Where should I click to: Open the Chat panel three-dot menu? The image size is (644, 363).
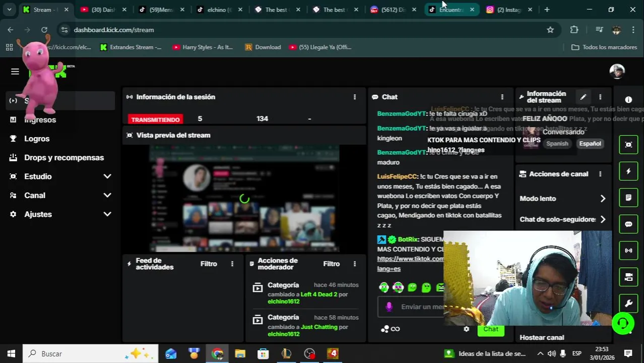pos(502,97)
